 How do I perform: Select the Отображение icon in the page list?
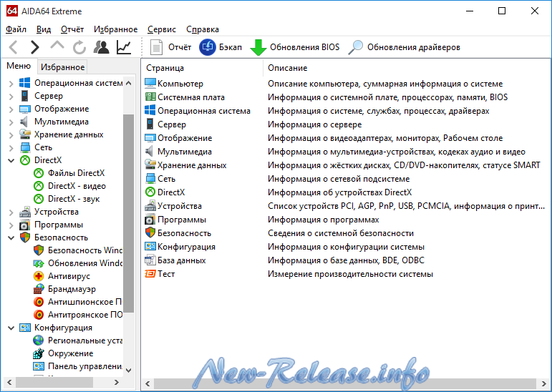(x=150, y=138)
